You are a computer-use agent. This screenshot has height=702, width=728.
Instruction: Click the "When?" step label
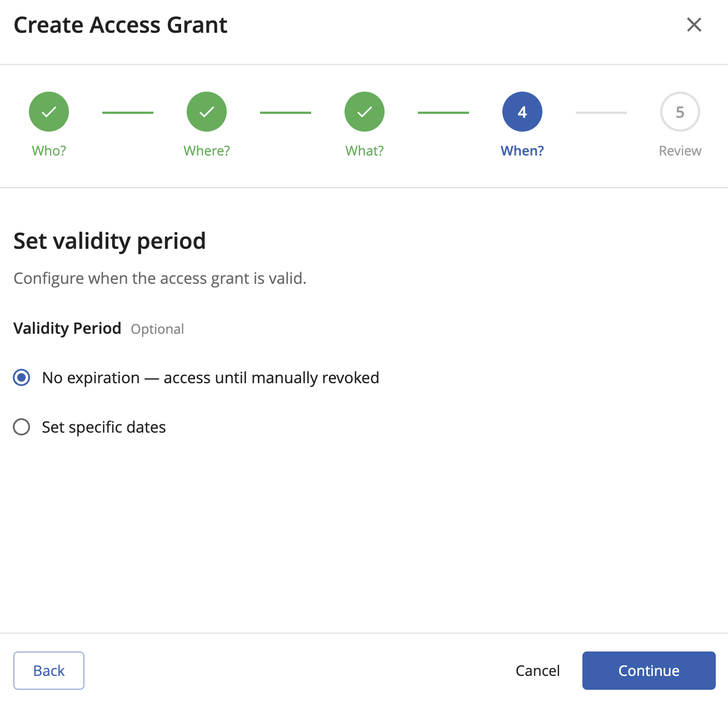pos(522,151)
